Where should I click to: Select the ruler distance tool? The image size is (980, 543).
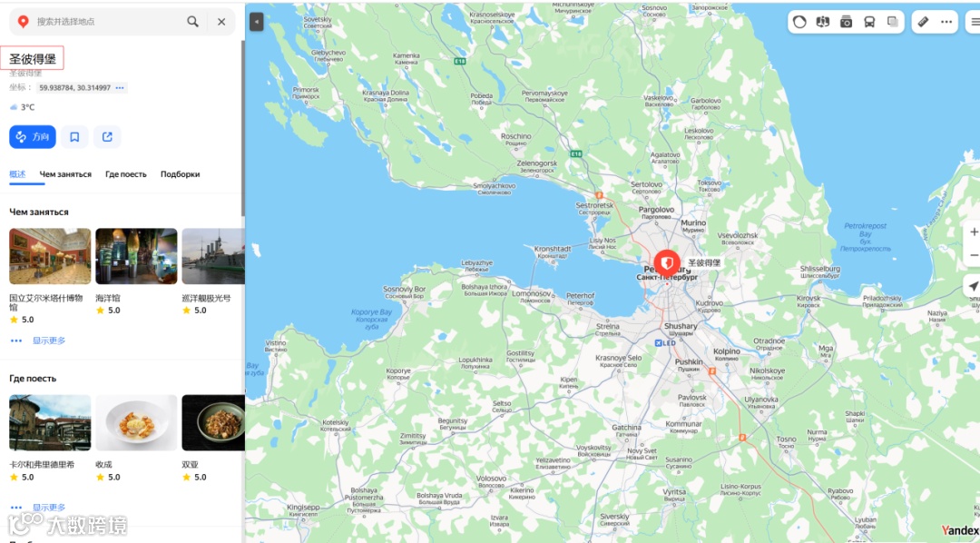click(923, 22)
